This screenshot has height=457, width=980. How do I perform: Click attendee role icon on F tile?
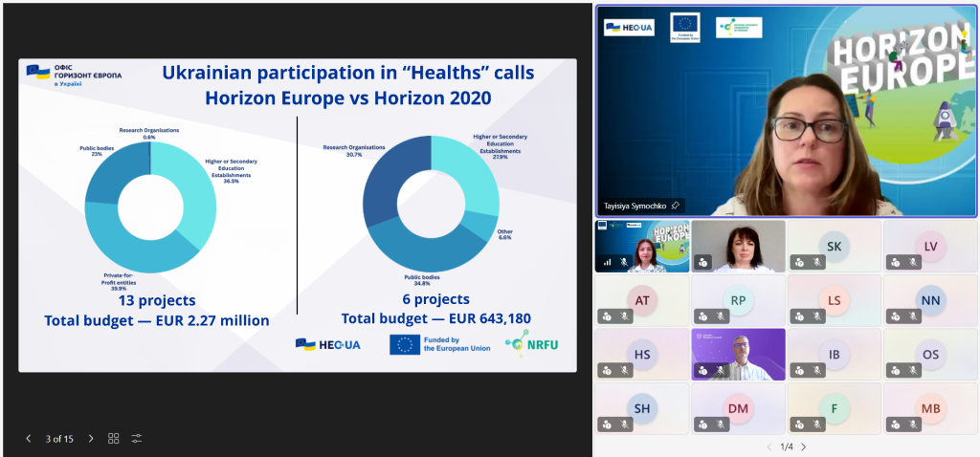click(799, 424)
